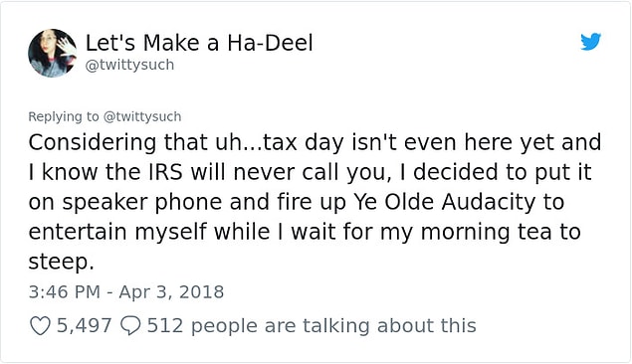Screen dimensions: 632x364
Task: Open @twittysuch mention in Replying to line
Action: click(142, 116)
